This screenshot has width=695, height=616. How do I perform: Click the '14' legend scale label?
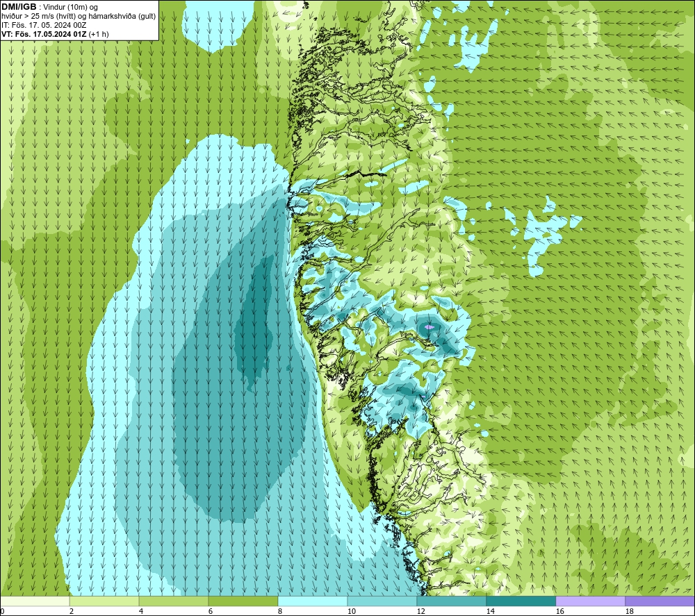(490, 612)
